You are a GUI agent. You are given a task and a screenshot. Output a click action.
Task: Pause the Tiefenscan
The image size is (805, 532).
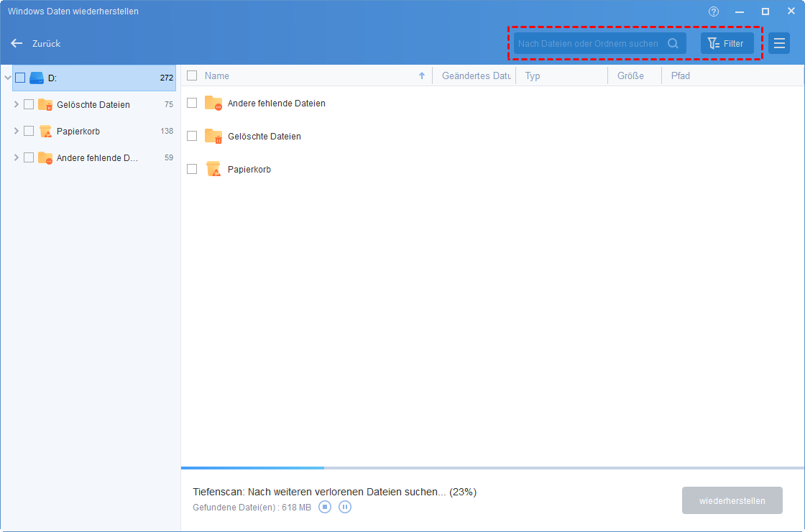point(344,507)
